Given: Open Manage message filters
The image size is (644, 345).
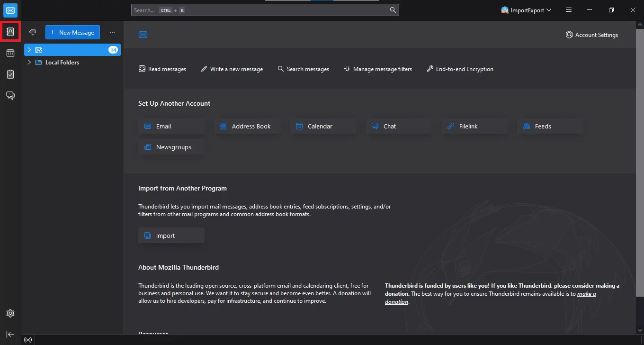Looking at the screenshot, I should pos(378,69).
